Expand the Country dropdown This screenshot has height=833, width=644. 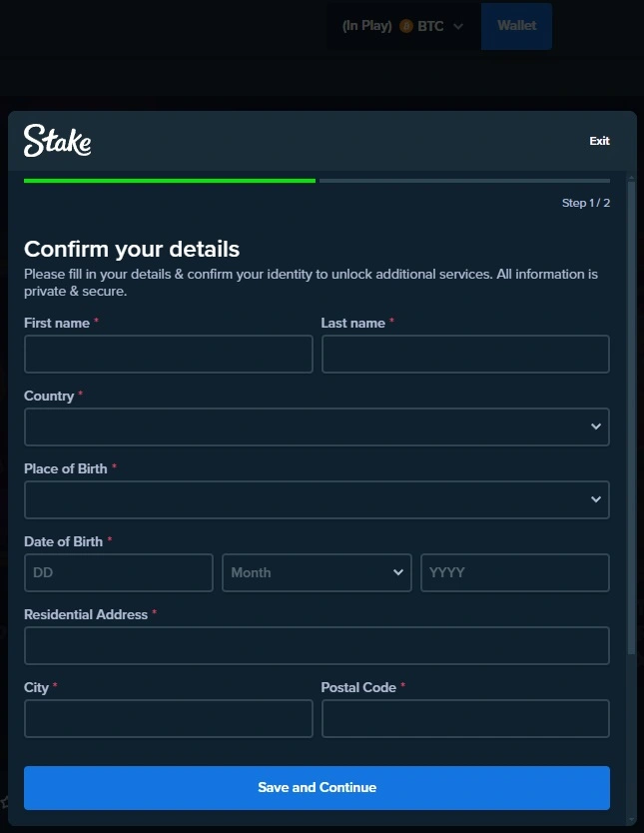click(317, 426)
